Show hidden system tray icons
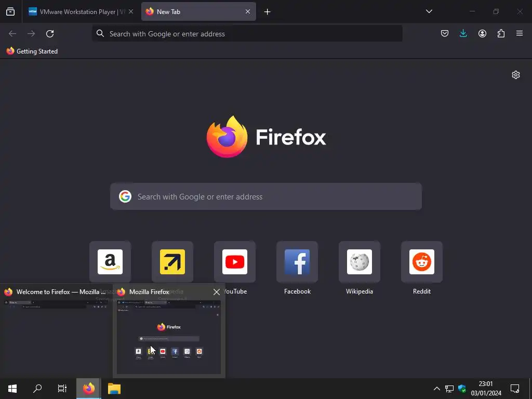 436,389
